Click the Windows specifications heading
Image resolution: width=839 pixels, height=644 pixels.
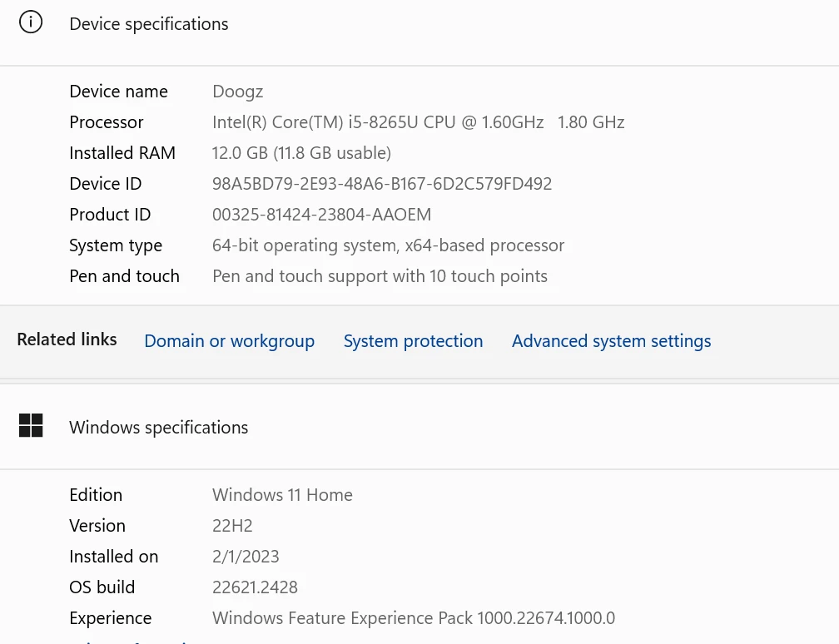158,428
